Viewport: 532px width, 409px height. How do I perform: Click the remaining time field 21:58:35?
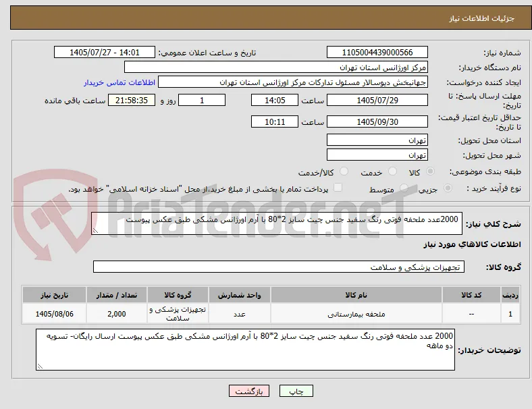point(132,100)
